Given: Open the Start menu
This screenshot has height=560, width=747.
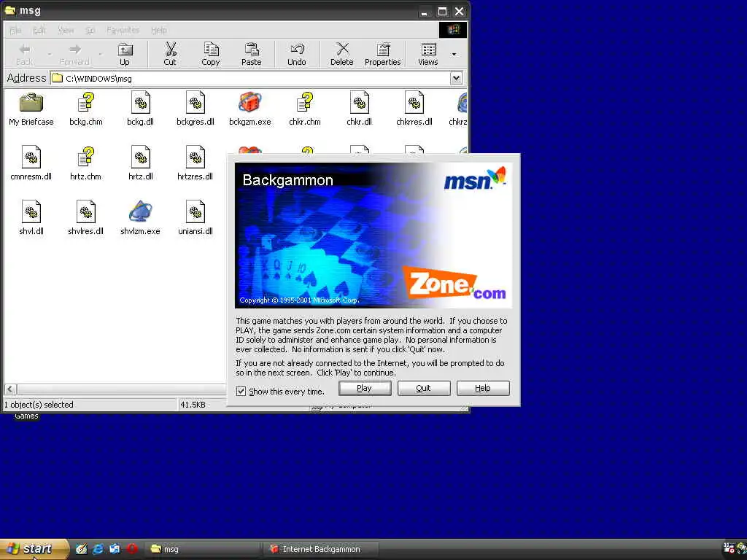Looking at the screenshot, I should click(x=34, y=548).
